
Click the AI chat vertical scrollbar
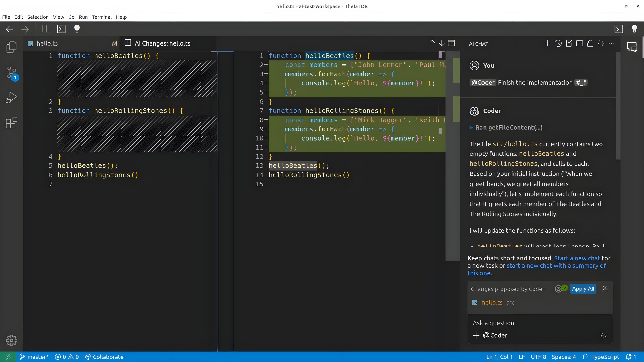coord(618,106)
